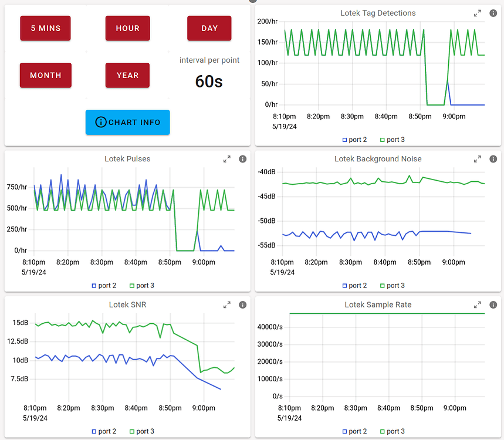Open info for Lotek Tag Detections chart

coord(493,13)
